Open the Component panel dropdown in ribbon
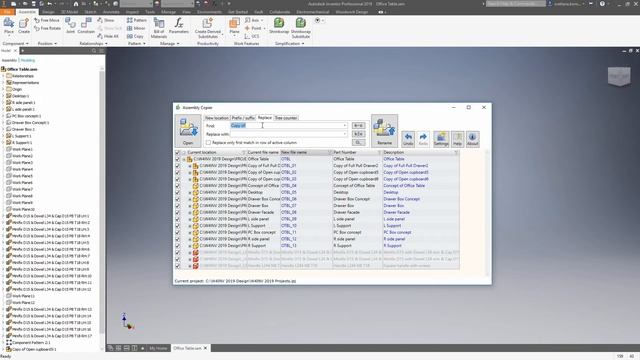The width and height of the screenshot is (640, 360). (x=16, y=43)
